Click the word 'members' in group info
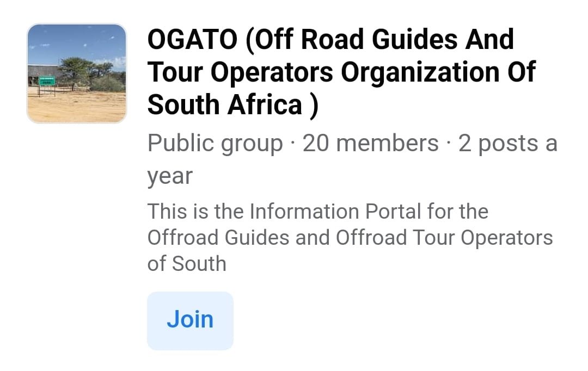 click(388, 143)
